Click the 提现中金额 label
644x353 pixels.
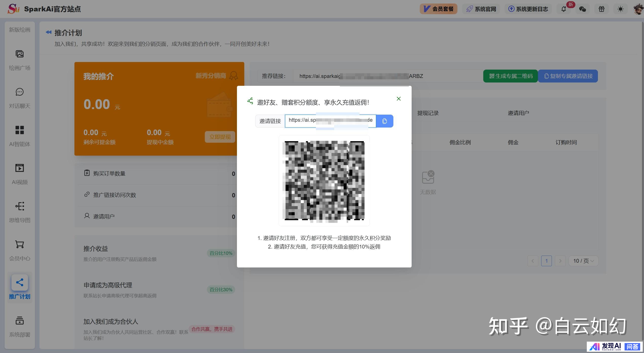(160, 142)
